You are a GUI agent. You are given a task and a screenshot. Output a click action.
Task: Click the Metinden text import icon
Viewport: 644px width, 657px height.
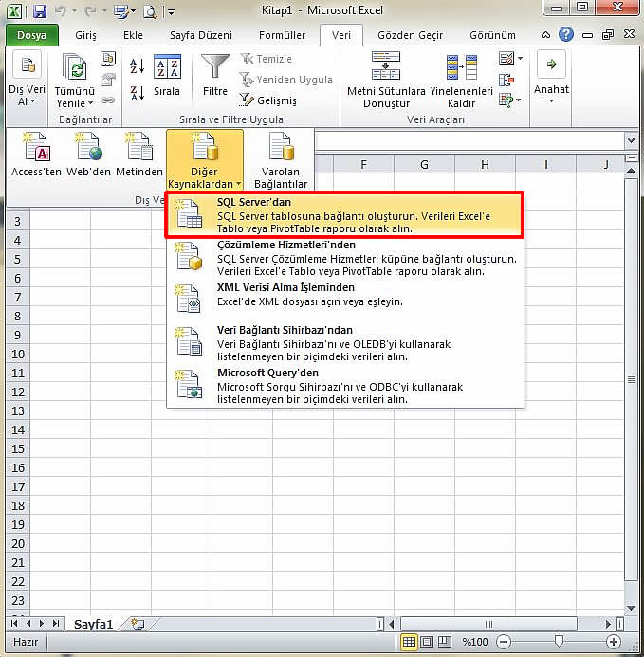tap(139, 148)
